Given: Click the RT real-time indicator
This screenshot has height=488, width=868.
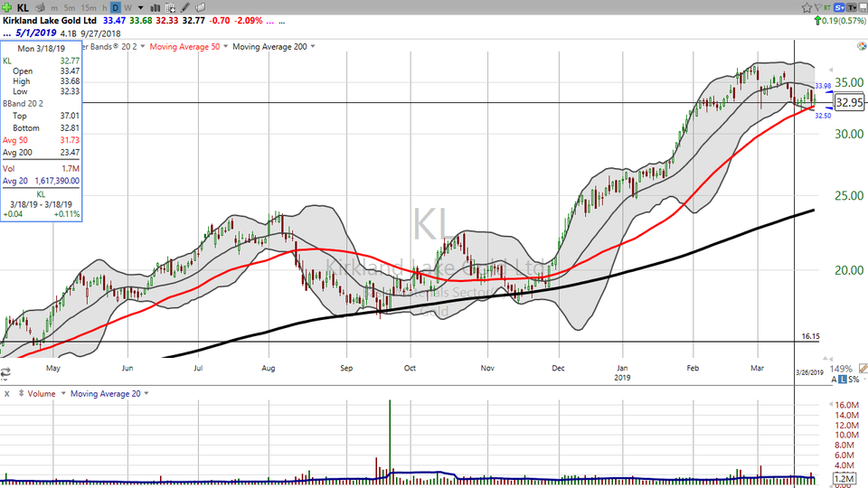Looking at the screenshot, I should (x=827, y=7).
